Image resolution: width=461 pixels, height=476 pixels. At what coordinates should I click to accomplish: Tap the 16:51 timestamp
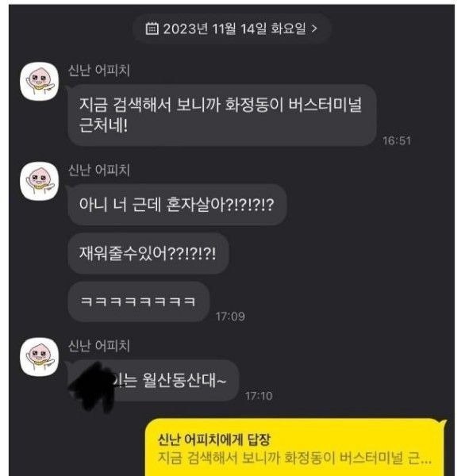[x=397, y=140]
